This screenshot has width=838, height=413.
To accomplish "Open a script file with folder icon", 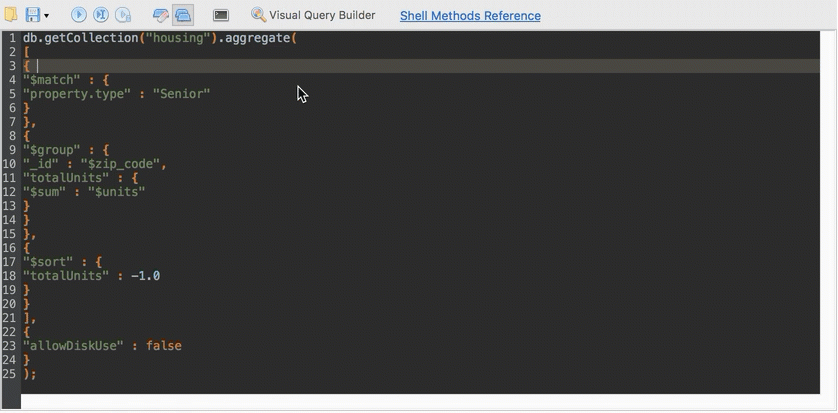I will click(x=10, y=15).
